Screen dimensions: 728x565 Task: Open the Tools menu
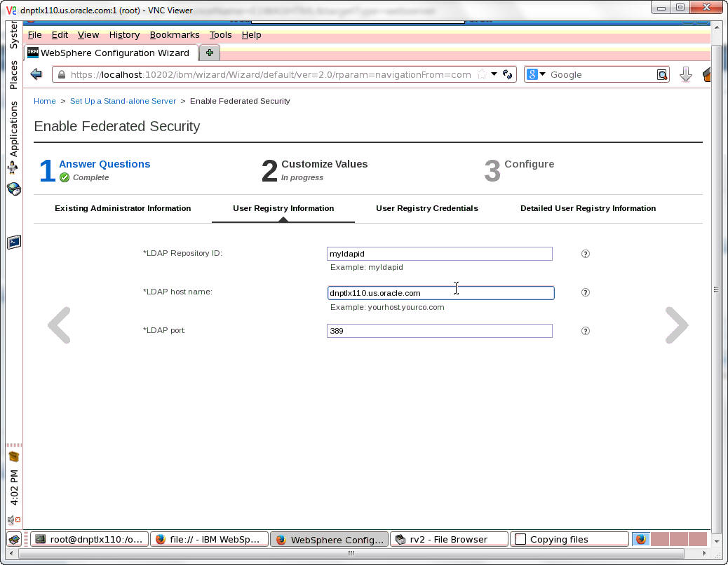tap(220, 35)
